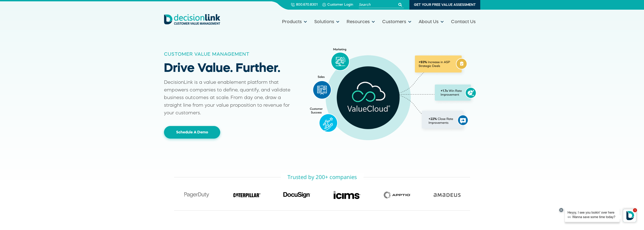Click the Customer Login user icon

click(324, 5)
